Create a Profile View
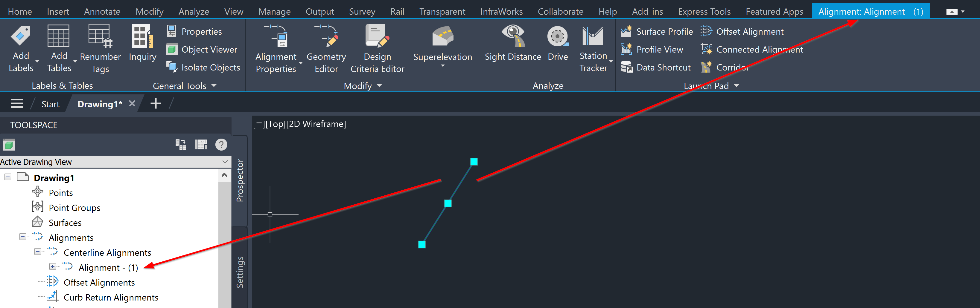The image size is (980, 308). coord(652,49)
